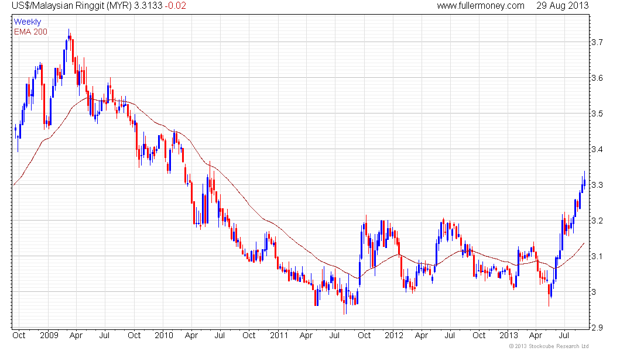
Task: Click the date '29 Aug 2013'
Action: pos(562,6)
